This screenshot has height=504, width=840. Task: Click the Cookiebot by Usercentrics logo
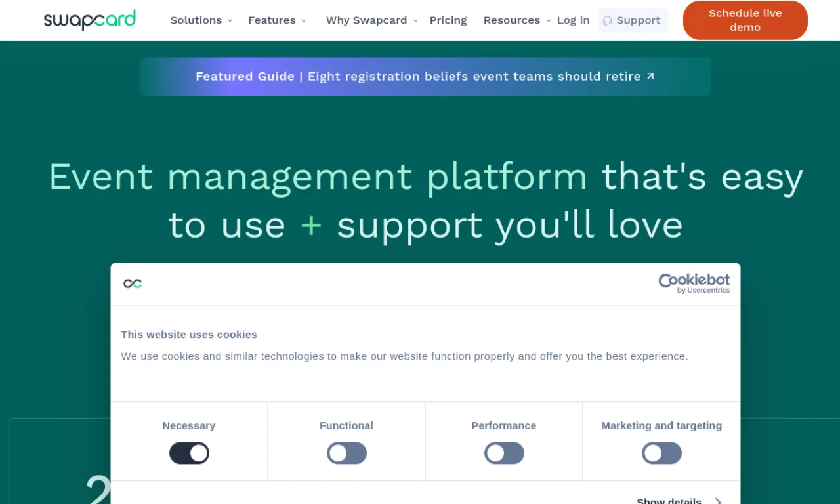(694, 283)
